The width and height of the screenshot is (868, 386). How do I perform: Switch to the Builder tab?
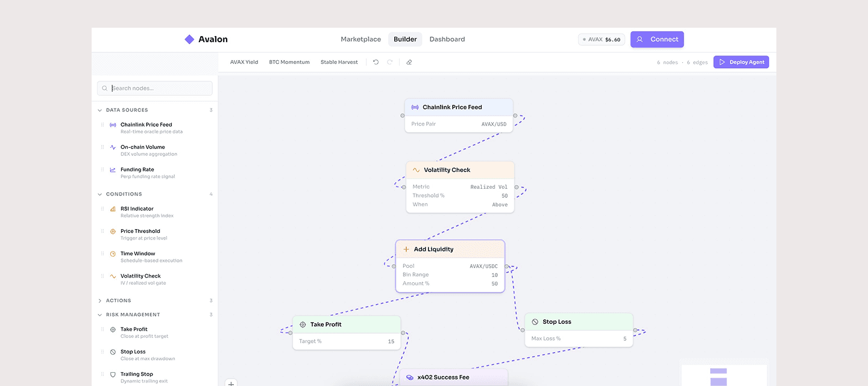405,39
